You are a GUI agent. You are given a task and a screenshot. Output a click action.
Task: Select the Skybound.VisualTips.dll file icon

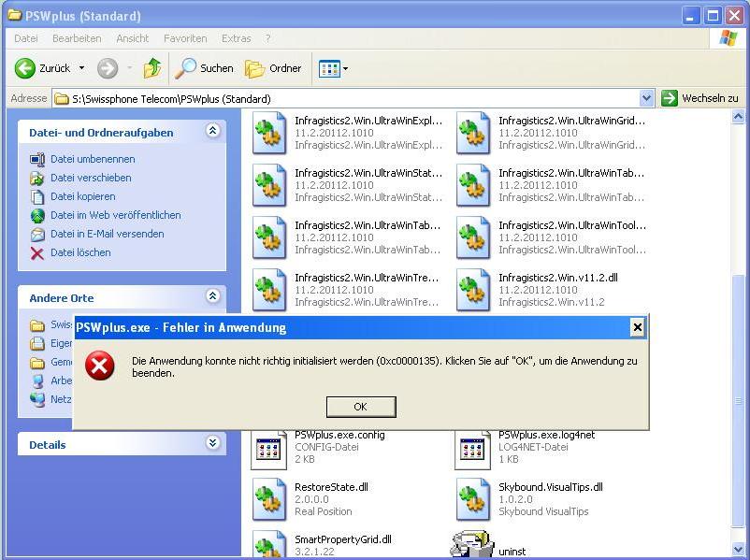pos(473,499)
